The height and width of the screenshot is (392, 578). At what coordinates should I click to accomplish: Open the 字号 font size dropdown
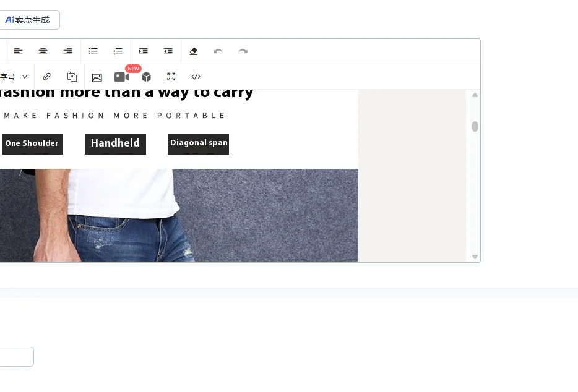pos(14,77)
